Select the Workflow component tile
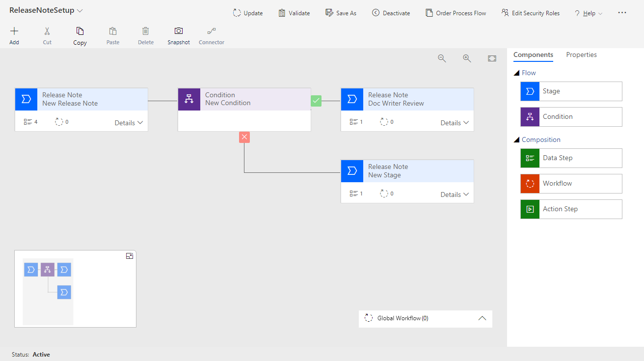644x361 pixels. [x=571, y=184]
